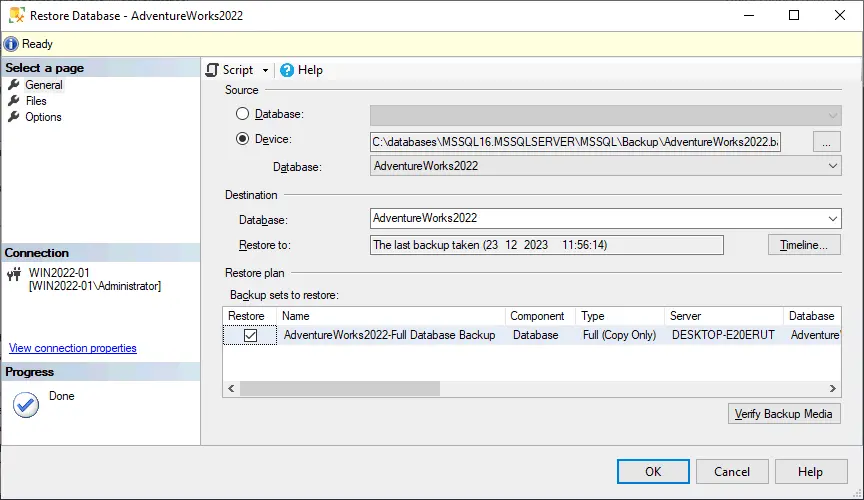This screenshot has width=864, height=500.
Task: Click the Done progress checkmark icon
Action: (x=26, y=405)
